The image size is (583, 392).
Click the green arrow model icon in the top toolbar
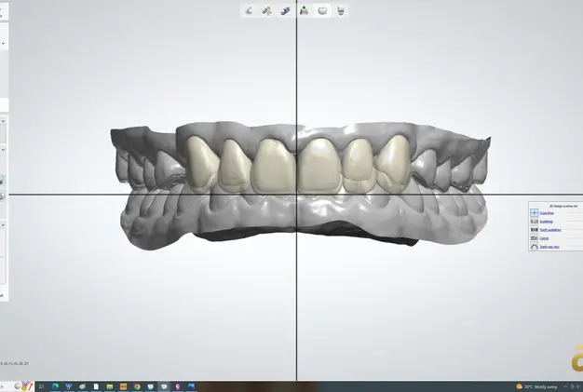(304, 10)
